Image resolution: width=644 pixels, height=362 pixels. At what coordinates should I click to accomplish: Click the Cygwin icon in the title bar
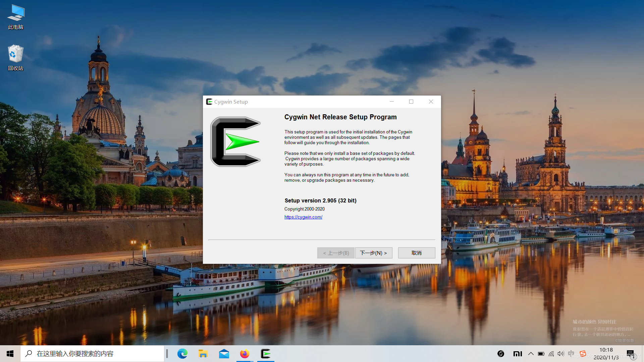[209, 102]
